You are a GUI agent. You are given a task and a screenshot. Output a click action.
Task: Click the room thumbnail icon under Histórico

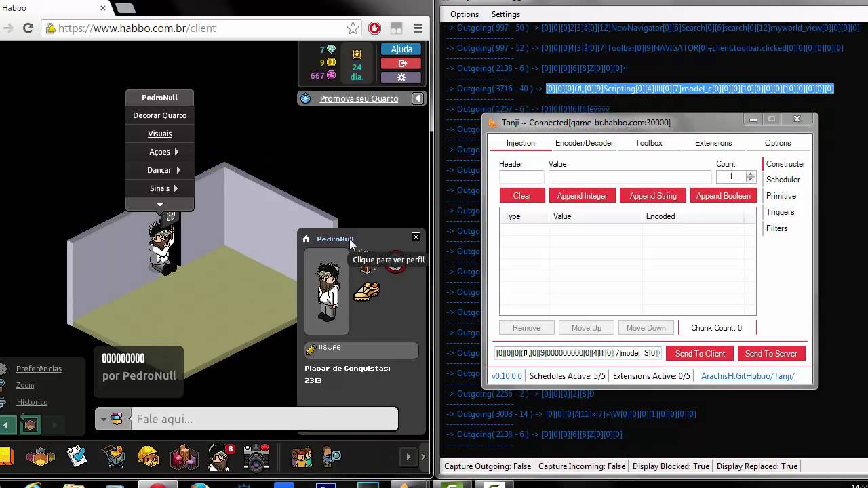click(30, 426)
